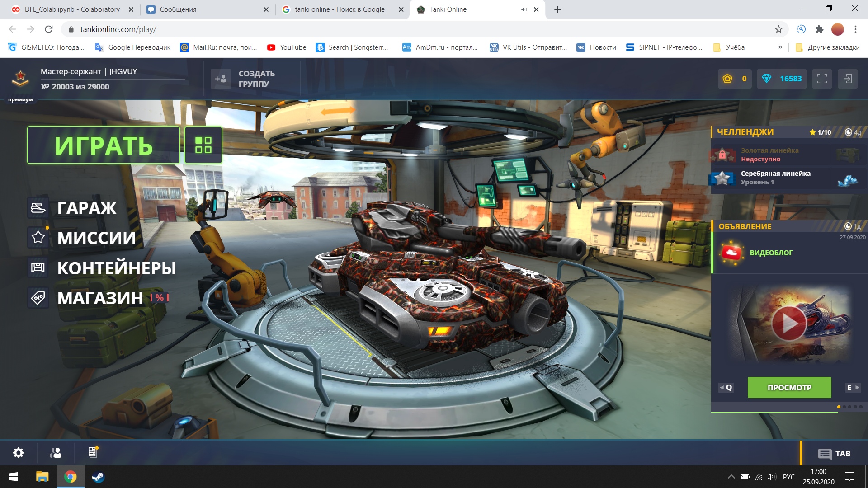Click the ИГРАТЬ play button
This screenshot has width=868, height=488.
104,145
